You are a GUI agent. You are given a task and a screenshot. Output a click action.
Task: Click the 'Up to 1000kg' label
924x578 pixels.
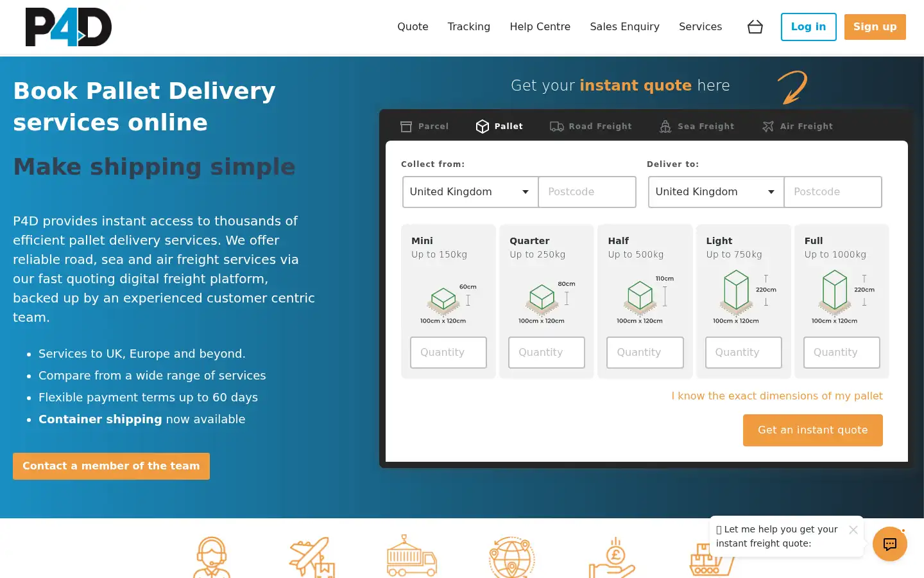[x=835, y=255]
